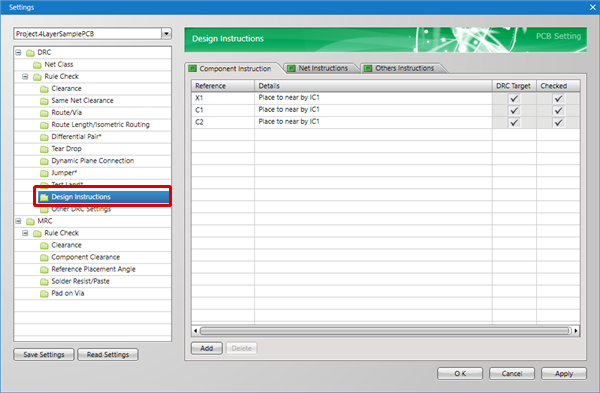This screenshot has width=600, height=393.
Task: Click the Pad on Via folder icon
Action: click(x=44, y=294)
